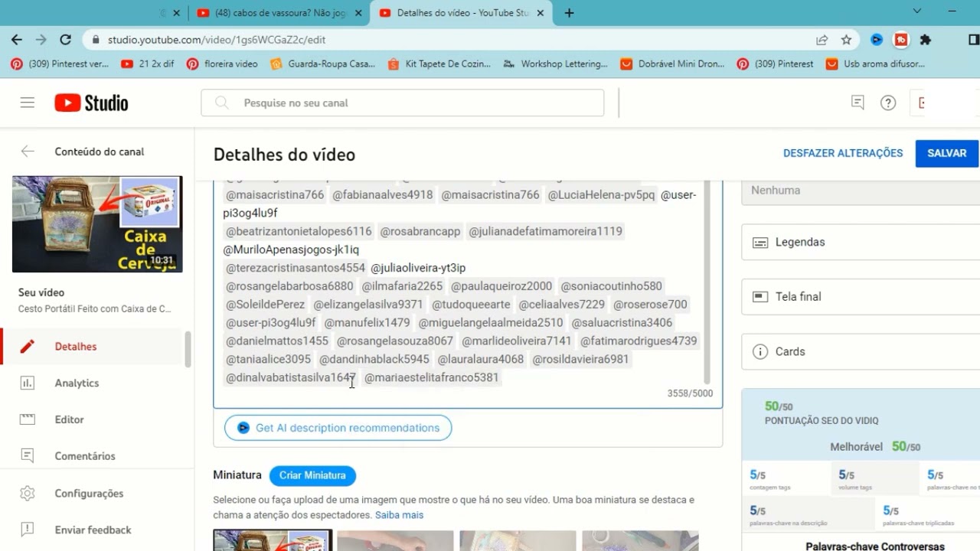Click the Legendas subtitles icon
The width and height of the screenshot is (980, 551).
[x=760, y=242]
